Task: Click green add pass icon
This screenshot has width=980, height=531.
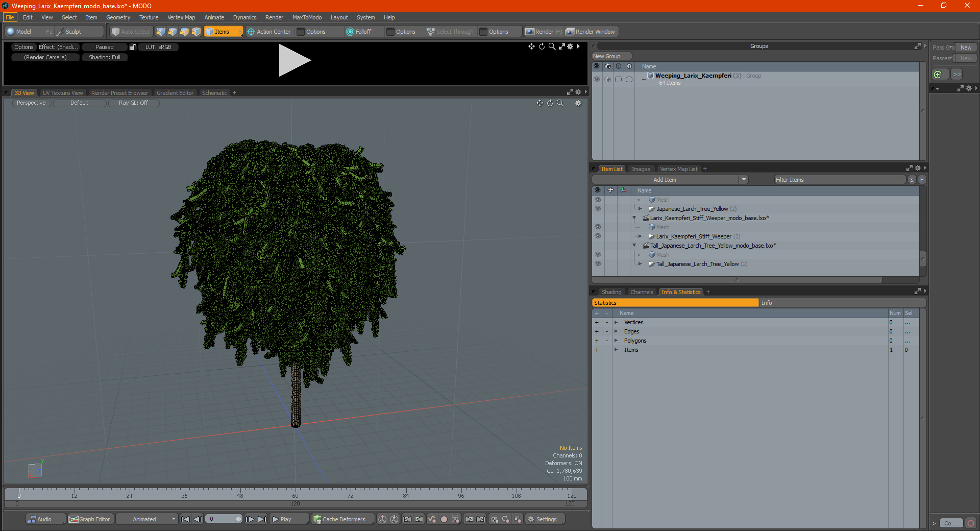Action: tap(938, 75)
